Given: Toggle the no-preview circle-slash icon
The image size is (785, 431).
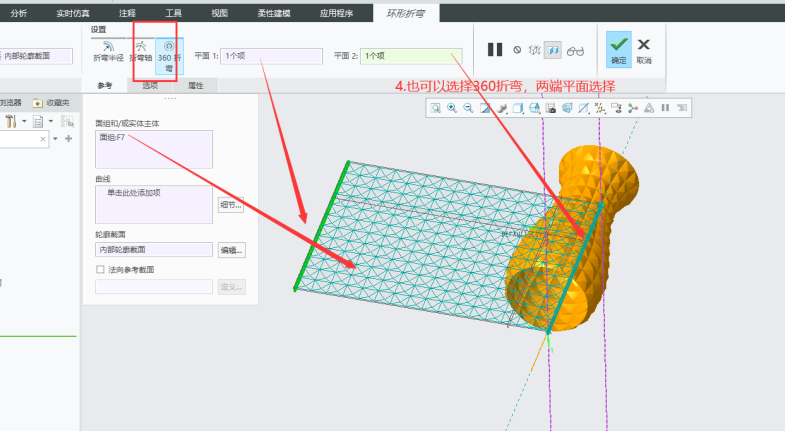Looking at the screenshot, I should [x=517, y=49].
